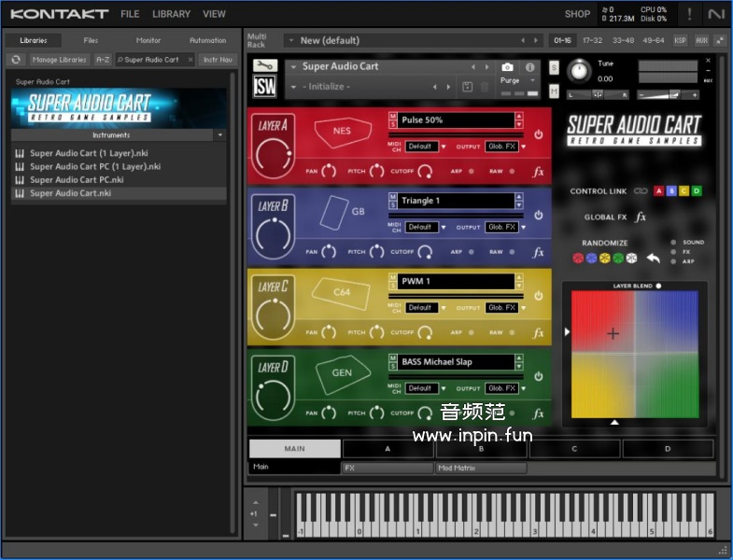Toggle the control link chain icon
733x560 pixels.
[x=641, y=191]
